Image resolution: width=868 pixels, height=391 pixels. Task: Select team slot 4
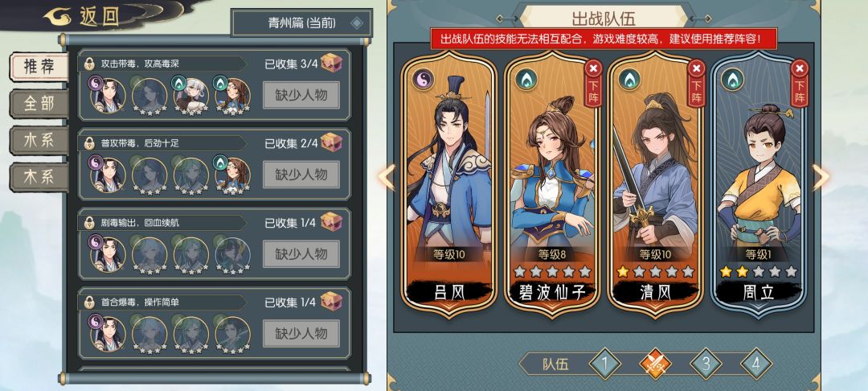click(756, 364)
